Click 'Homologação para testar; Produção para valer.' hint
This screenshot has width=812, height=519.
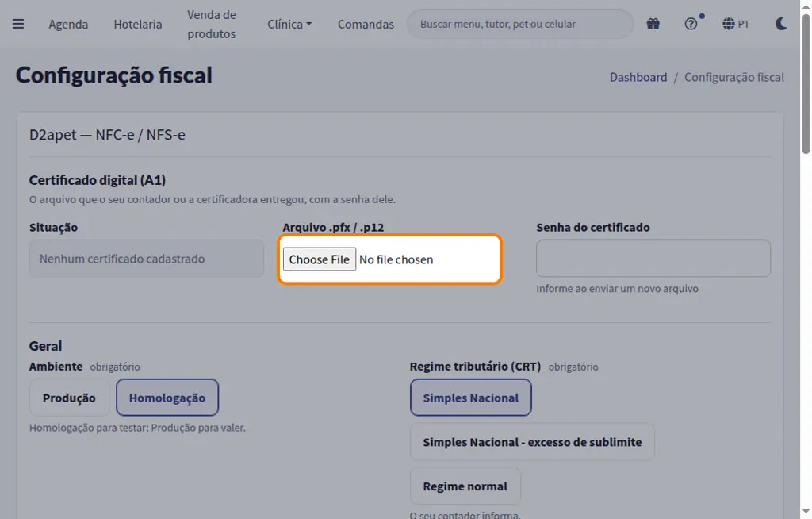click(x=137, y=428)
